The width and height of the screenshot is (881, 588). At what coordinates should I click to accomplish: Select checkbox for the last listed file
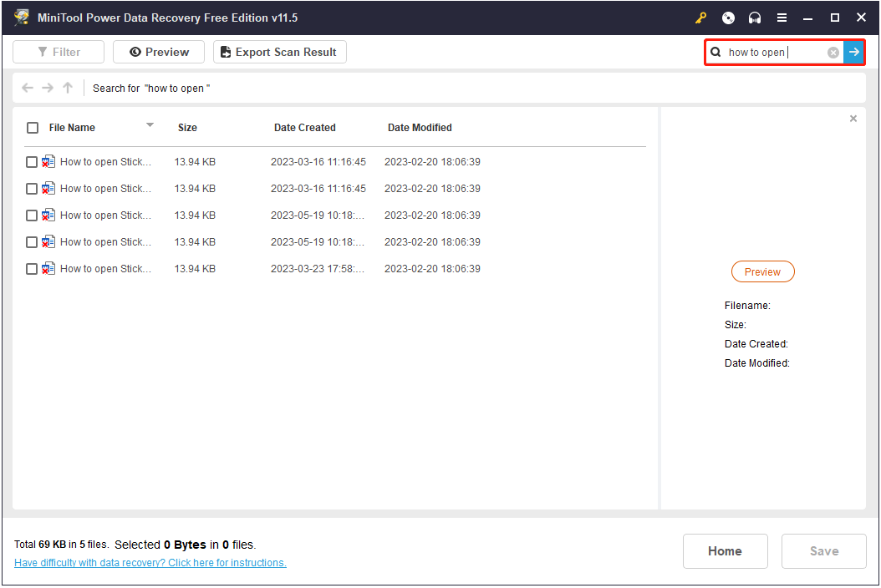[x=32, y=269]
